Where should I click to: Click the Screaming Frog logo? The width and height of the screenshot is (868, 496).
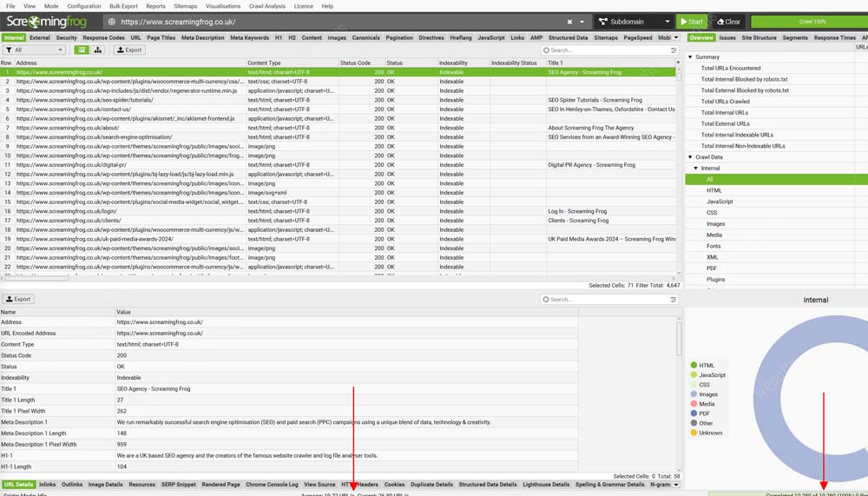pos(47,22)
